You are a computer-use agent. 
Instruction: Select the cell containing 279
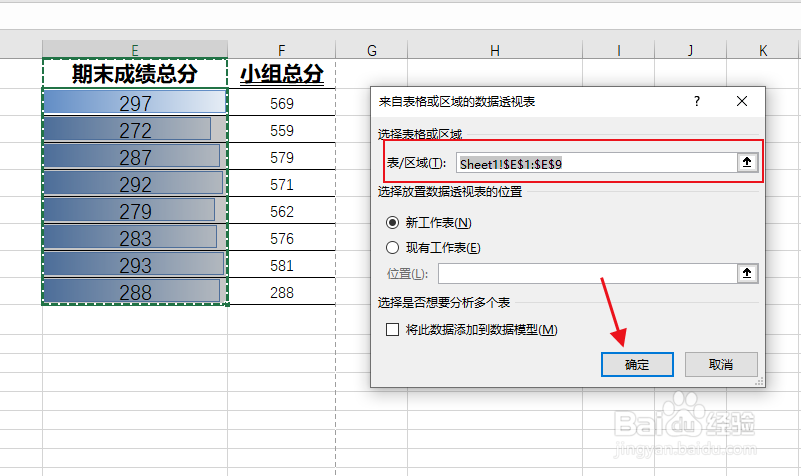[x=135, y=210]
